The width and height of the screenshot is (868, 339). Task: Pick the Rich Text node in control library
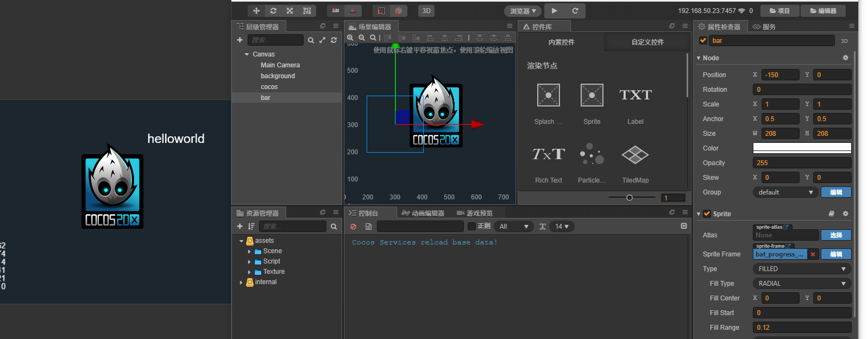click(x=549, y=162)
